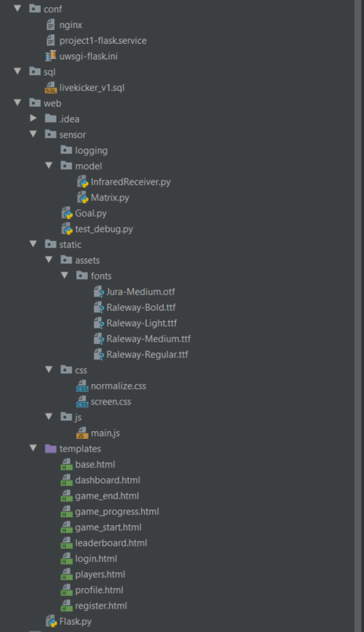Select game_progress.html template

(x=117, y=512)
